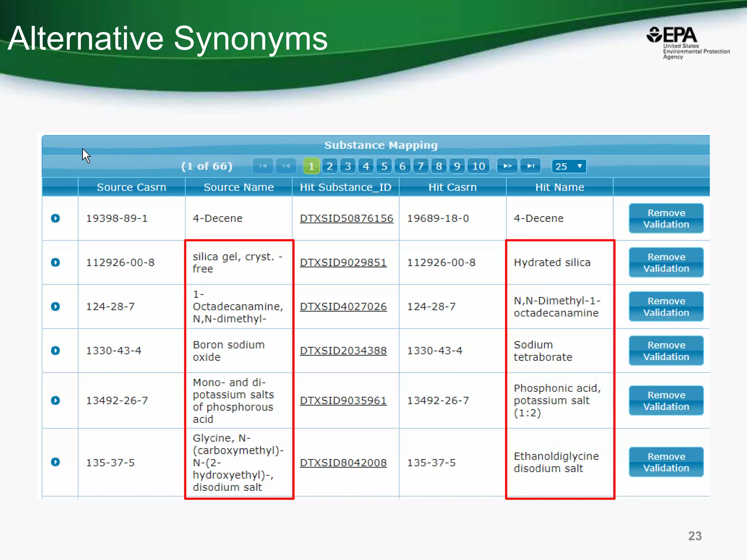Viewport: 747px width, 560px height.
Task: Select page 1 in paginator
Action: [311, 166]
